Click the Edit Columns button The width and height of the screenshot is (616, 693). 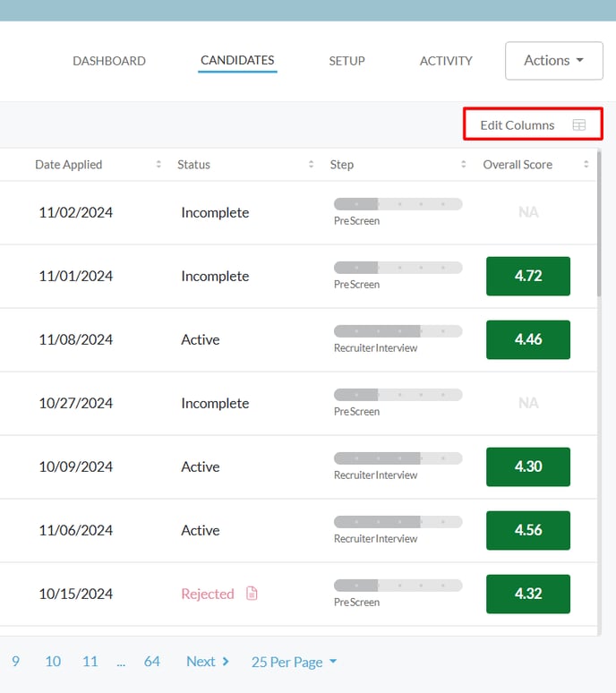tap(533, 124)
